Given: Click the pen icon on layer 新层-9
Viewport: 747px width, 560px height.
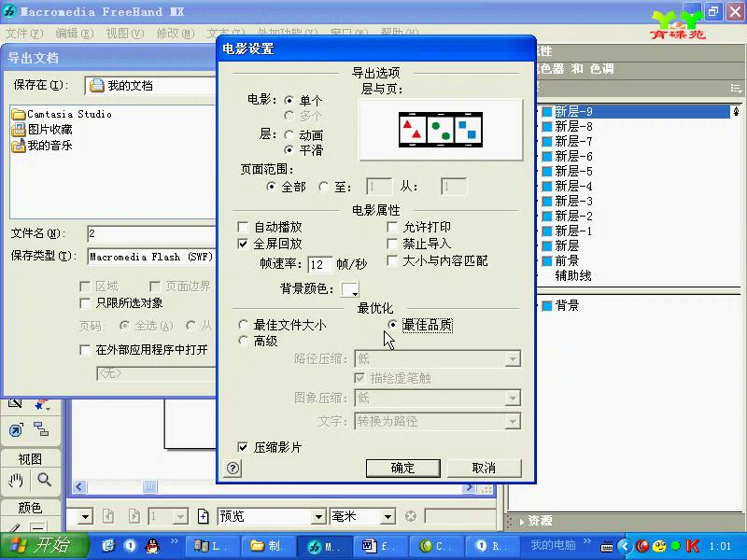Looking at the screenshot, I should click(x=737, y=111).
